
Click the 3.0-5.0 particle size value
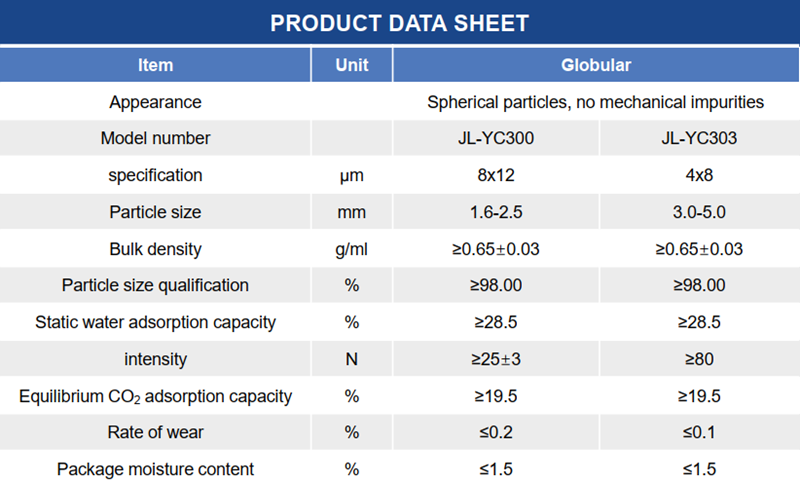point(700,212)
